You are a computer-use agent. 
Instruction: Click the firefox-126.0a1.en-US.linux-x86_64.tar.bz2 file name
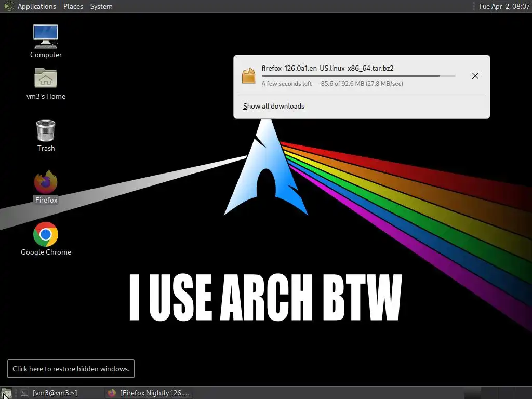tap(327, 68)
